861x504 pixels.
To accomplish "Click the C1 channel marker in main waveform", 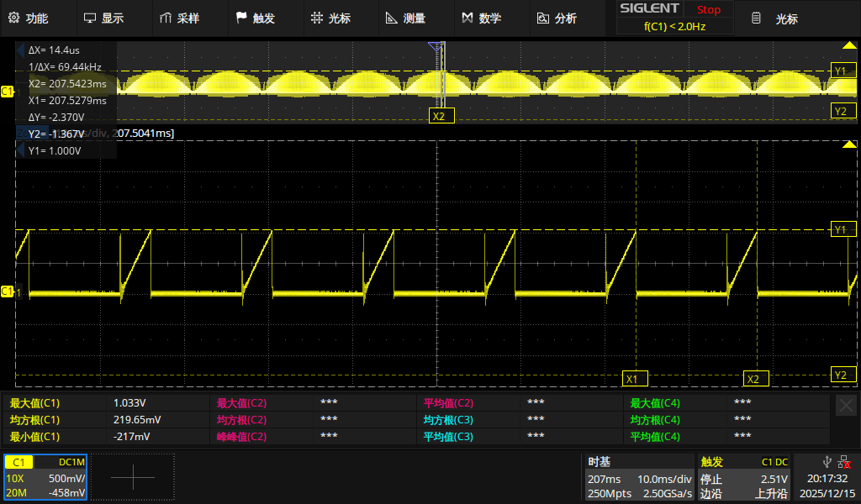I will (x=7, y=291).
